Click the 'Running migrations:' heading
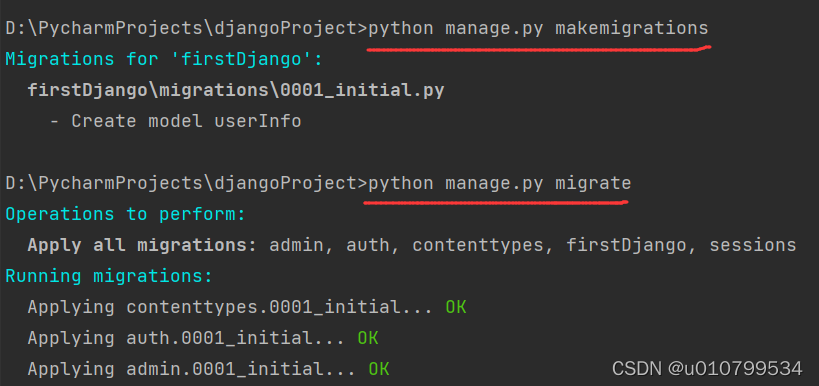The height and width of the screenshot is (386, 819). 109,276
